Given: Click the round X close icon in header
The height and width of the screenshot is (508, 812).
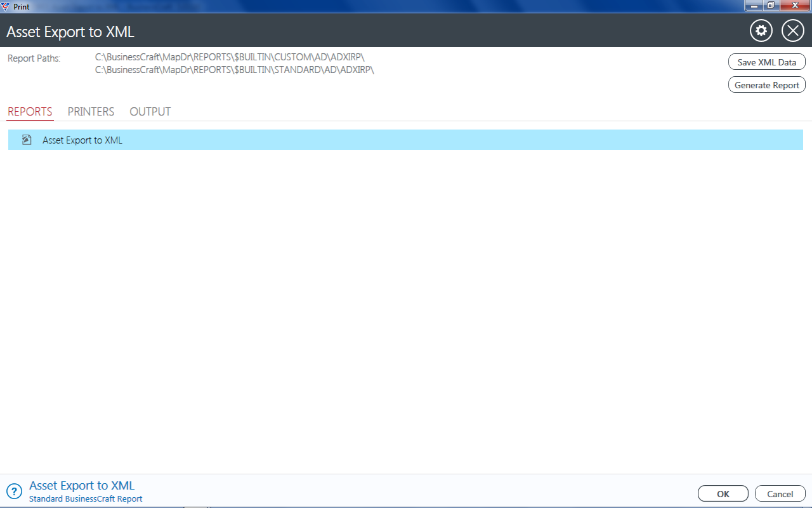Looking at the screenshot, I should (x=793, y=30).
